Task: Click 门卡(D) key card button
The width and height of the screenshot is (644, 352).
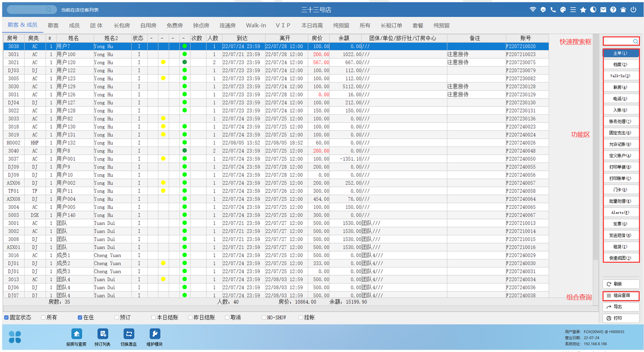Action: 621,190
